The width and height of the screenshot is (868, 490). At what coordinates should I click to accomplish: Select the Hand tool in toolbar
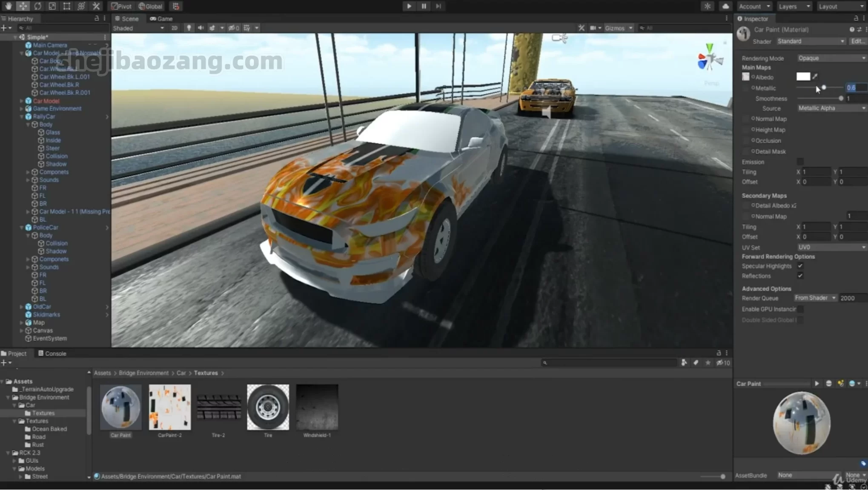pos(8,6)
